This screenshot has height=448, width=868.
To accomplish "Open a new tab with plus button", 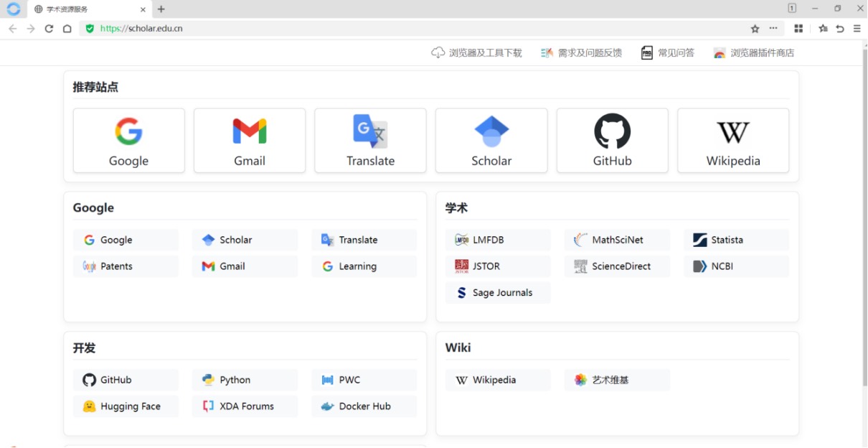I will click(161, 9).
